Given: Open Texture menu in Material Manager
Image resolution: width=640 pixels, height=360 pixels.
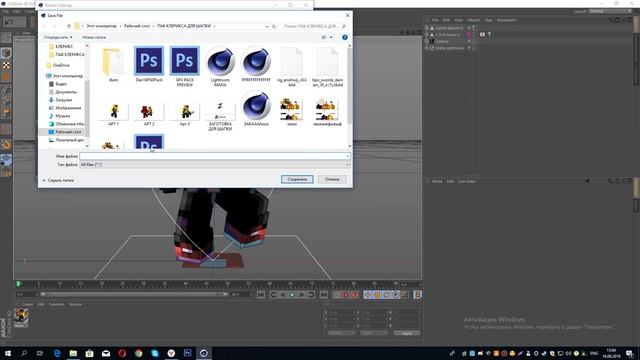Looking at the screenshot, I should click(x=75, y=304).
